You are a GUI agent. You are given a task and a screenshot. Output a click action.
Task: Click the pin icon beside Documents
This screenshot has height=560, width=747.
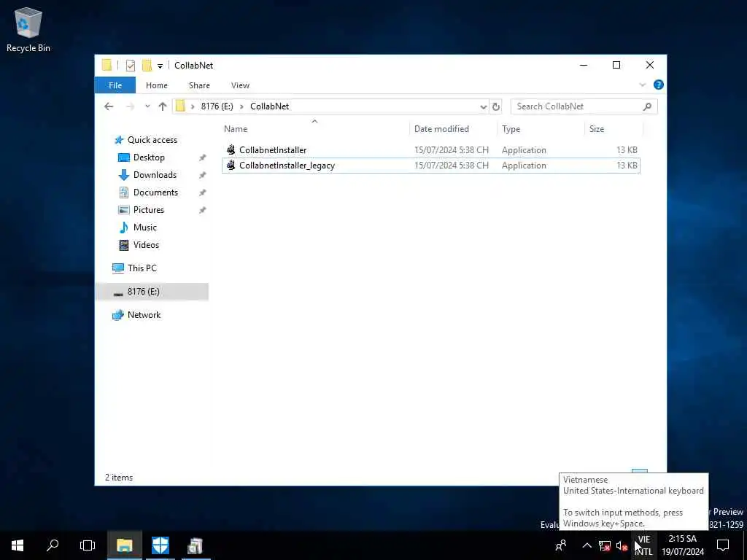pos(203,192)
